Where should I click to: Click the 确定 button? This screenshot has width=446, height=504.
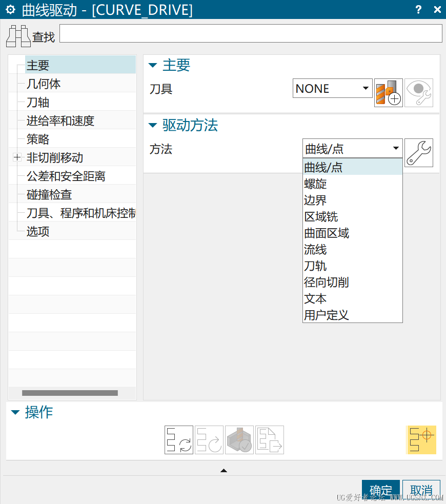point(380,490)
